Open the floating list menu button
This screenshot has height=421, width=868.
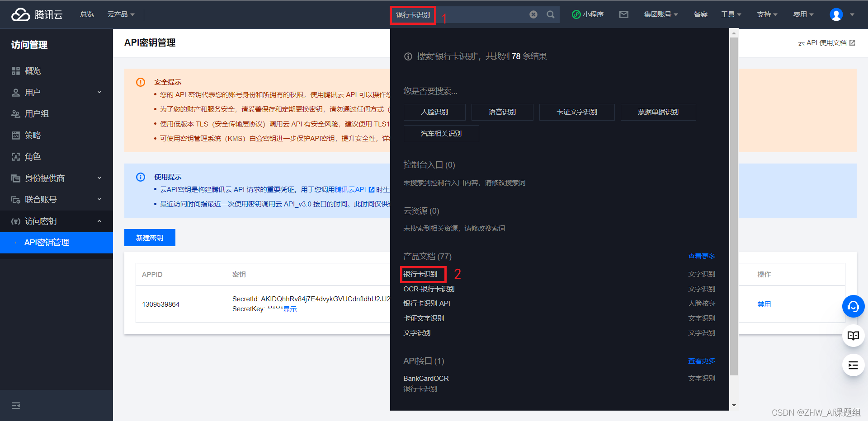coord(853,365)
